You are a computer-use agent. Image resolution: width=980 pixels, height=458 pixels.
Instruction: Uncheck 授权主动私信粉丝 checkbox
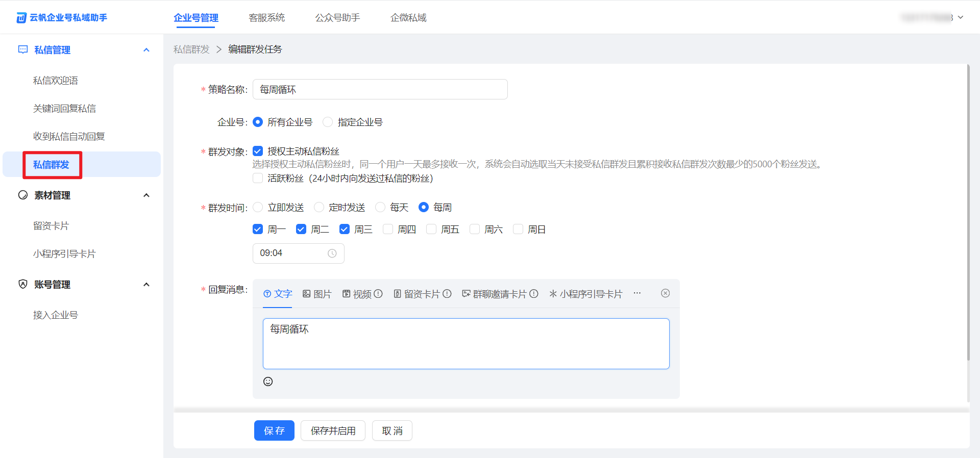(x=258, y=151)
